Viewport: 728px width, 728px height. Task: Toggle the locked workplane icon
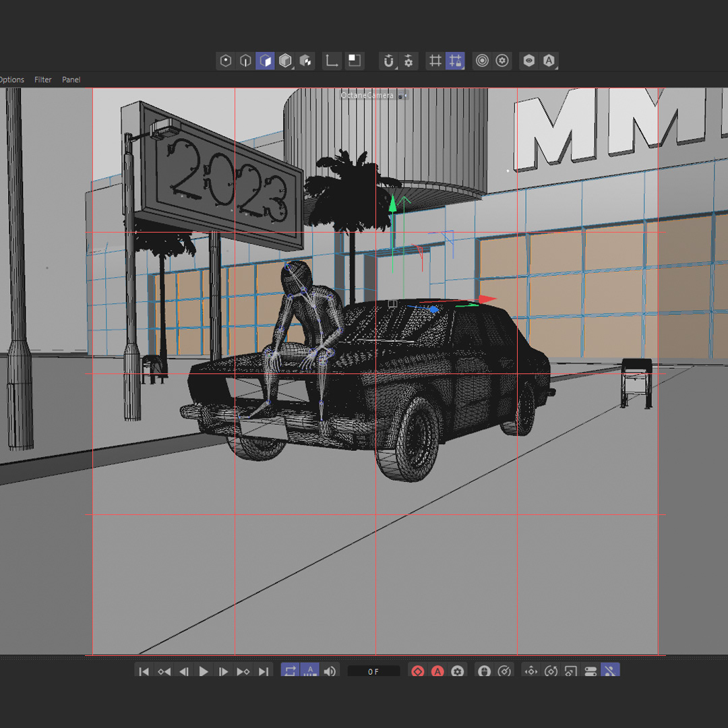[x=455, y=61]
